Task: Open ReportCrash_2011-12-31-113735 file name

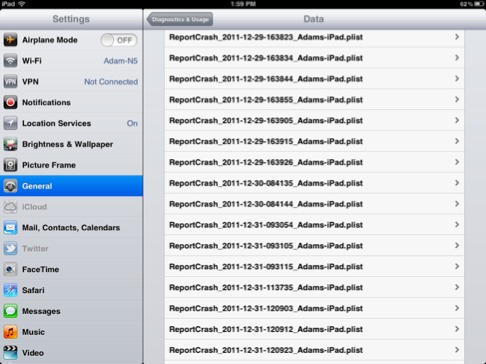Action: coord(266,287)
